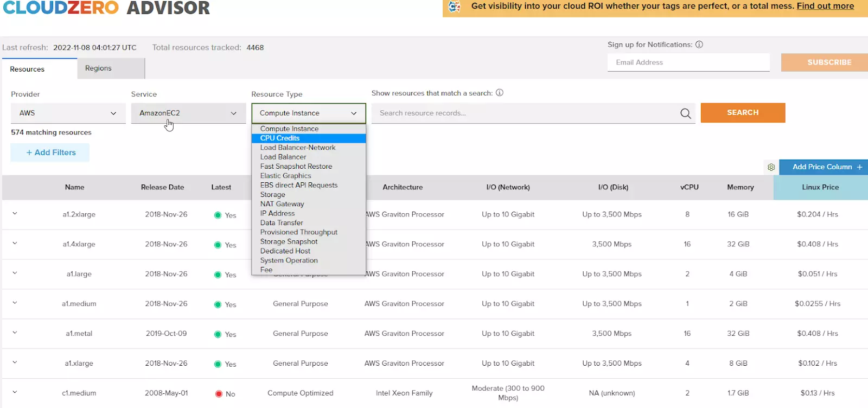The height and width of the screenshot is (408, 868).
Task: Select Provisioned Throughput option
Action: tap(309, 232)
